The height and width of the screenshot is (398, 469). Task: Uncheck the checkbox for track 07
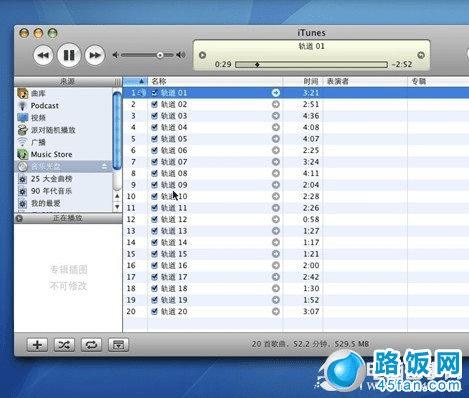point(154,162)
